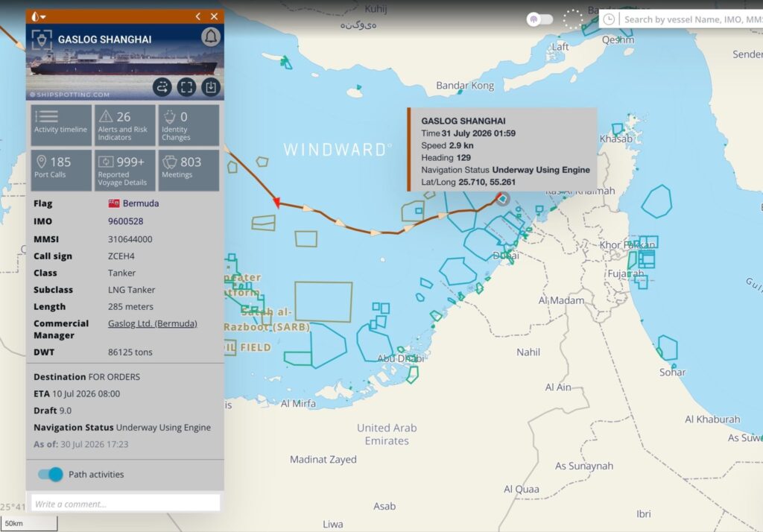Open the 26 Alerts and Risk Indicators tile
Image resolution: width=763 pixels, height=532 pixels.
[124, 125]
